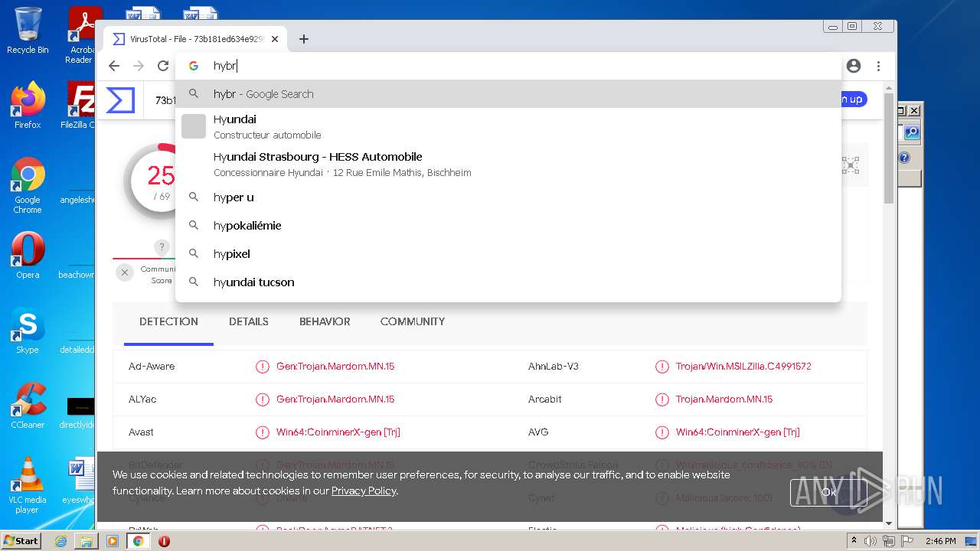The width and height of the screenshot is (980, 551).
Task: Click the Action Center flag tray icon
Action: [906, 541]
